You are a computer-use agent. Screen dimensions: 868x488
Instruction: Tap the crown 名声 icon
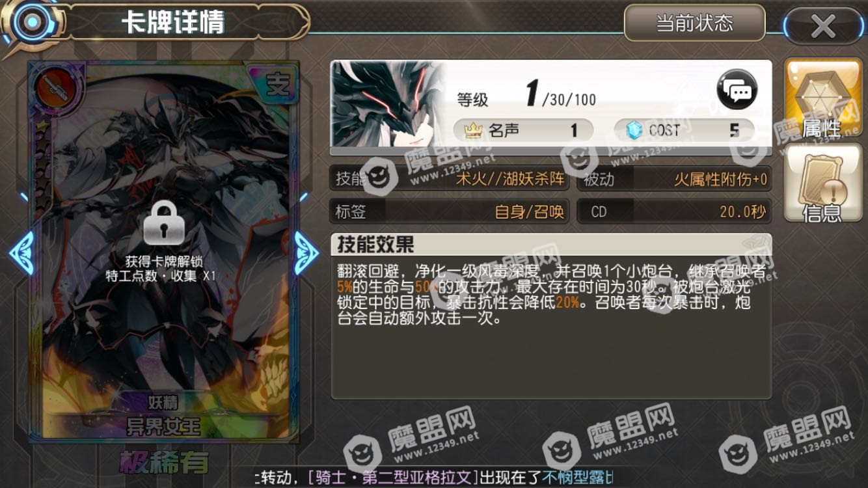point(472,131)
